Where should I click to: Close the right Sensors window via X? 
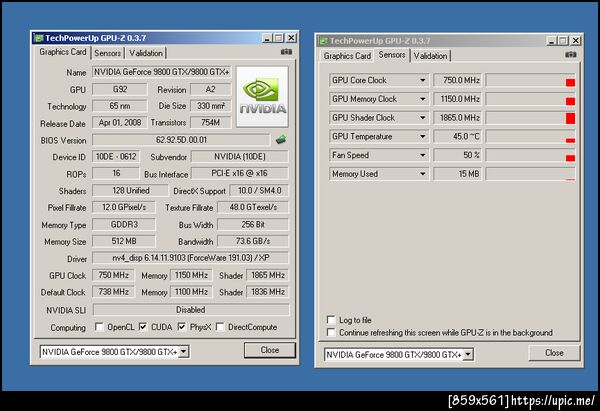tap(576, 41)
